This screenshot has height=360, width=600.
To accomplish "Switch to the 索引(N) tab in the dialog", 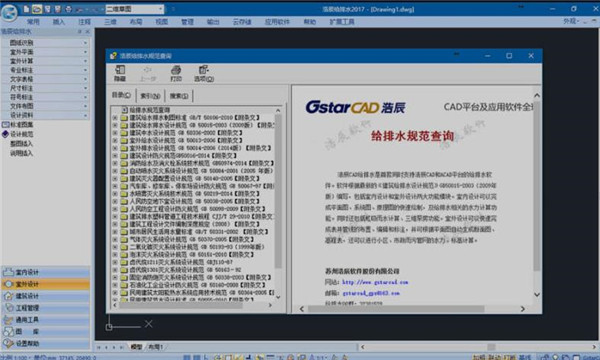I will (150, 96).
